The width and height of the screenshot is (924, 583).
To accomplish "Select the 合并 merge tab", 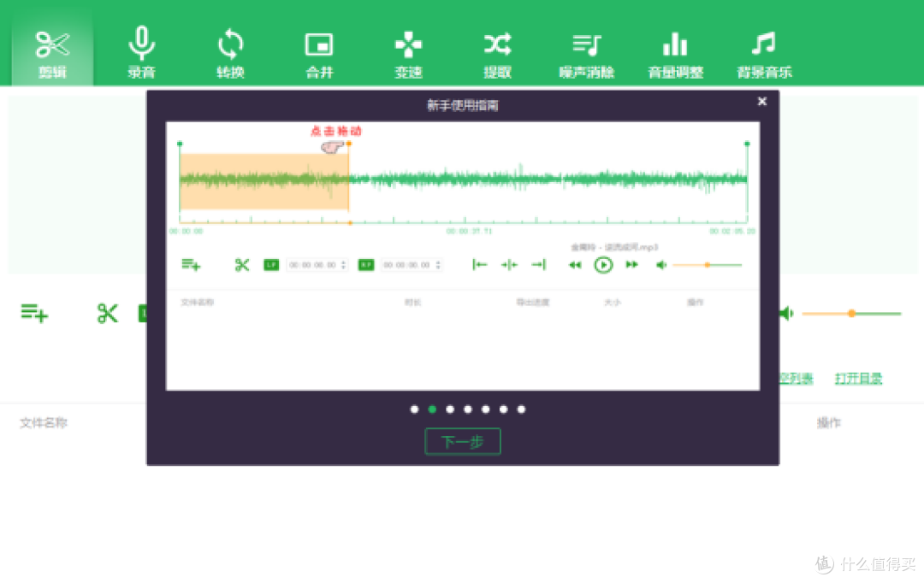I will [319, 54].
